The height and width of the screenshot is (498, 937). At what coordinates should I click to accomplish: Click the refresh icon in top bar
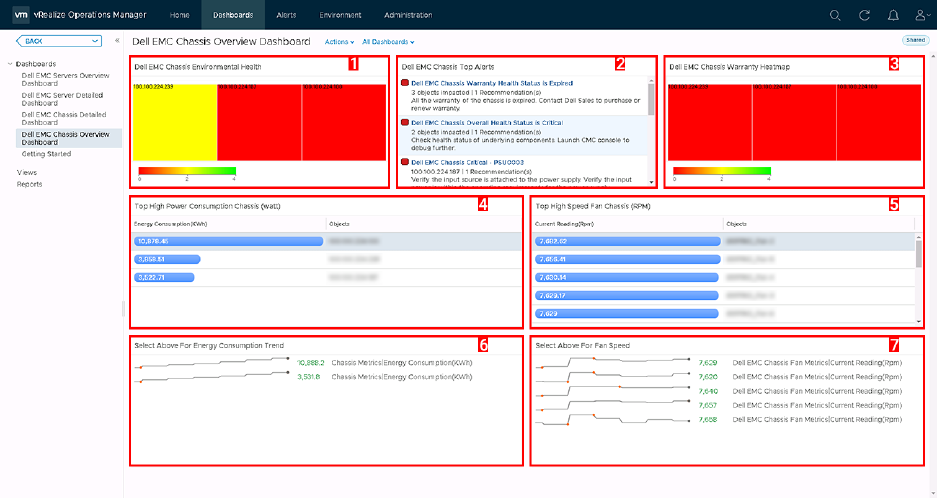(x=864, y=15)
